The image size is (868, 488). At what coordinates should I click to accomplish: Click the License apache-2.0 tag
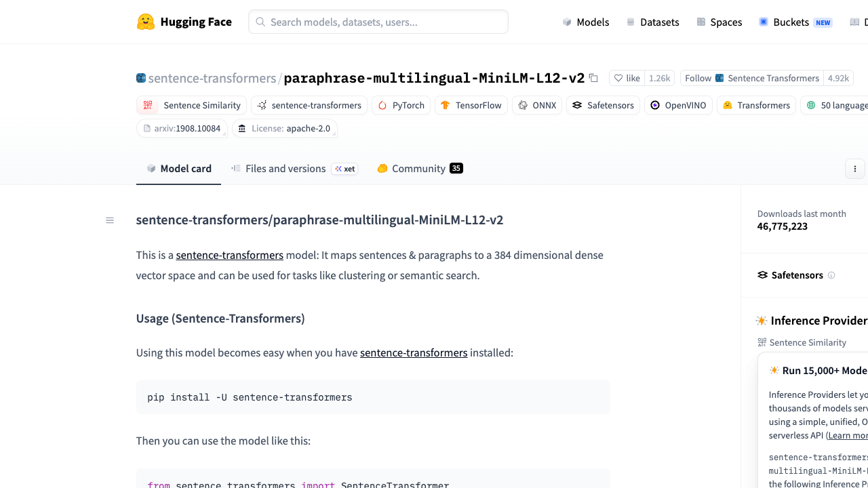click(x=285, y=128)
